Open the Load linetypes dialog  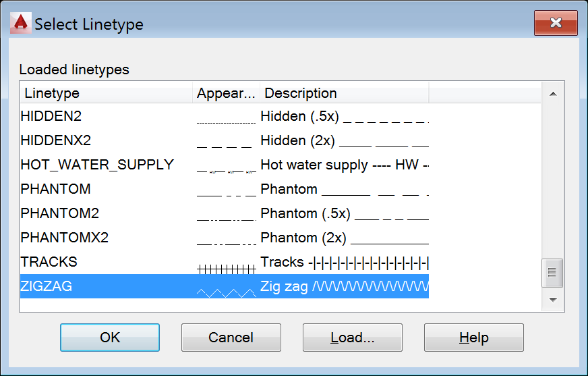tap(352, 338)
